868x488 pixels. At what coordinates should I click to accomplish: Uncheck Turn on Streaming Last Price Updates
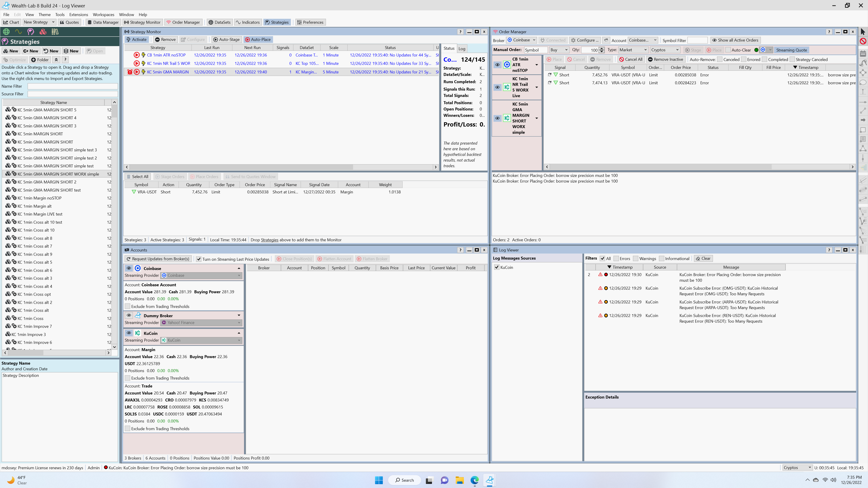(x=199, y=259)
